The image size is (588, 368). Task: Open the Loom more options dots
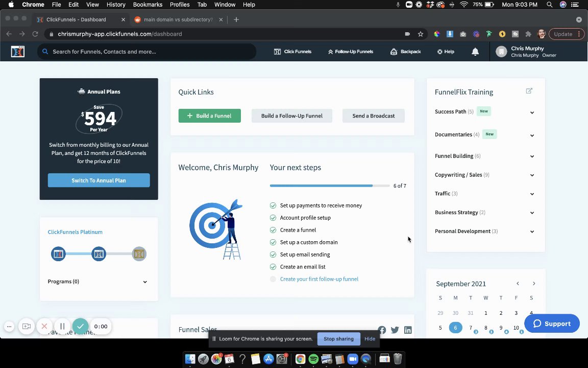coord(9,326)
